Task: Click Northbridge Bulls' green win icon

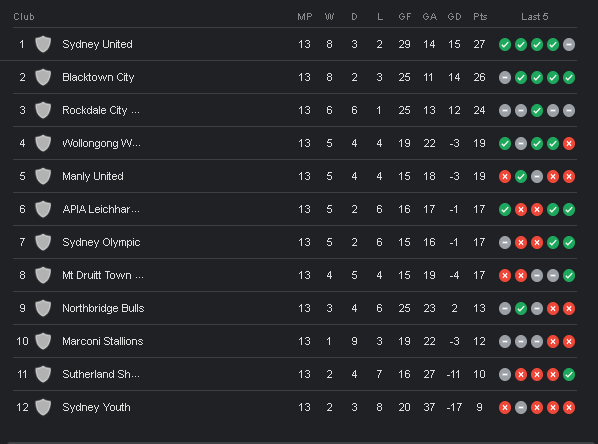Action: (521, 309)
